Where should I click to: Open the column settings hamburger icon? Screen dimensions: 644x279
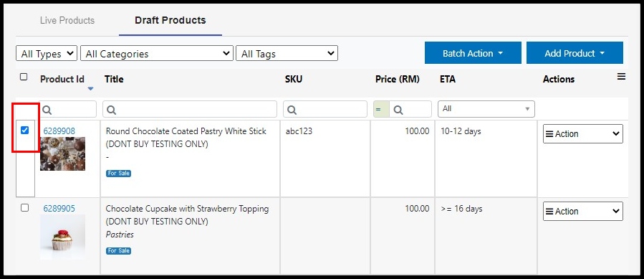tap(621, 77)
